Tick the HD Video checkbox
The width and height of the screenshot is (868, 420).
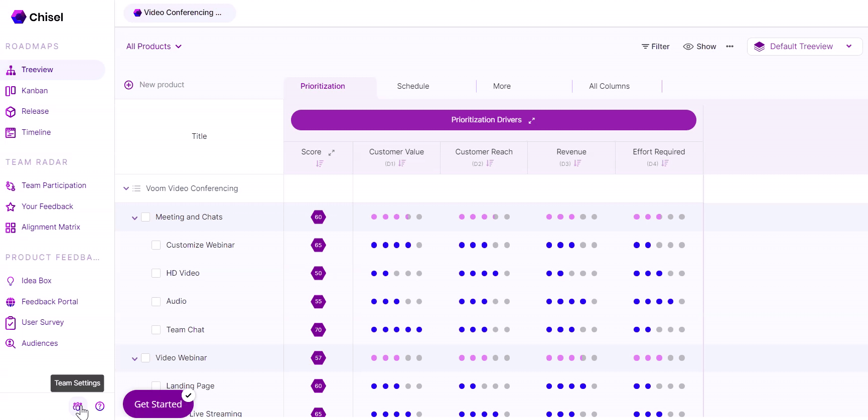(x=156, y=273)
